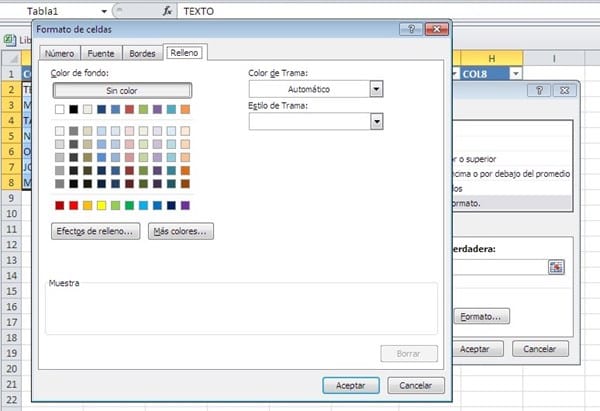
Task: Pick the green standard color swatch
Action: [129, 206]
